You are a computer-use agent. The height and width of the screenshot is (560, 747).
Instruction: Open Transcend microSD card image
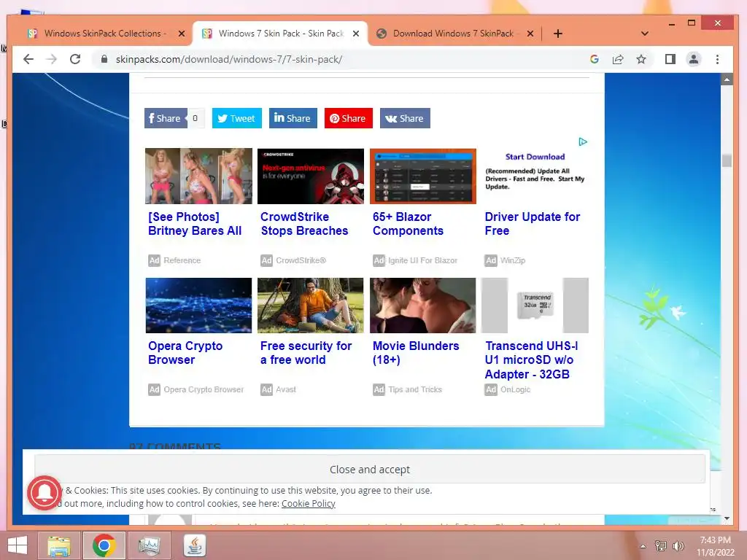coord(535,306)
